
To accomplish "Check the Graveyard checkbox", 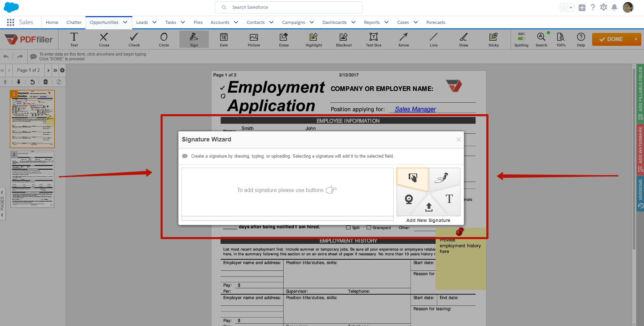I will coord(369,228).
